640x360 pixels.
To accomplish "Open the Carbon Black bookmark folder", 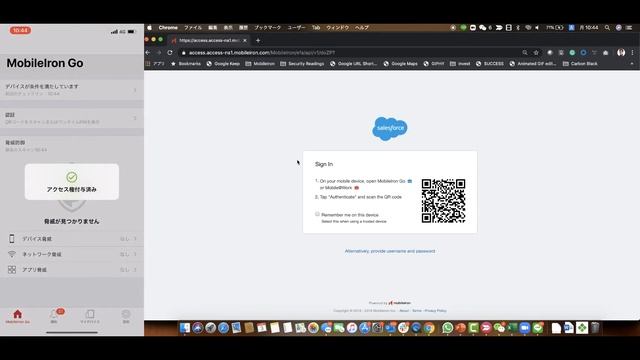I will tap(580, 64).
